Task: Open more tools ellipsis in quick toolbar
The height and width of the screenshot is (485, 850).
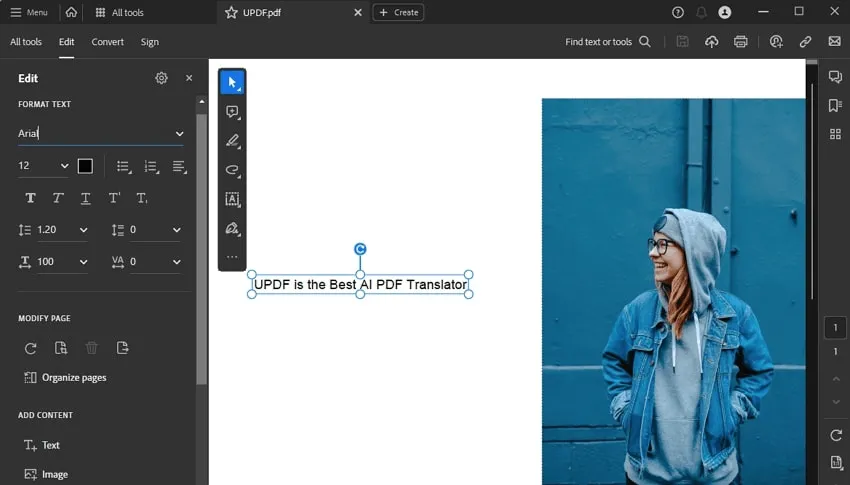Action: [x=232, y=257]
